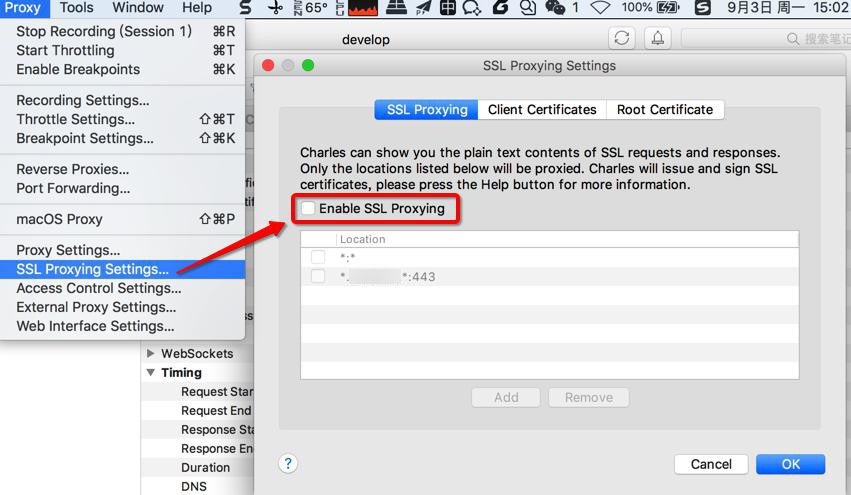Open the Help menu
The width and height of the screenshot is (851, 495).
(196, 8)
